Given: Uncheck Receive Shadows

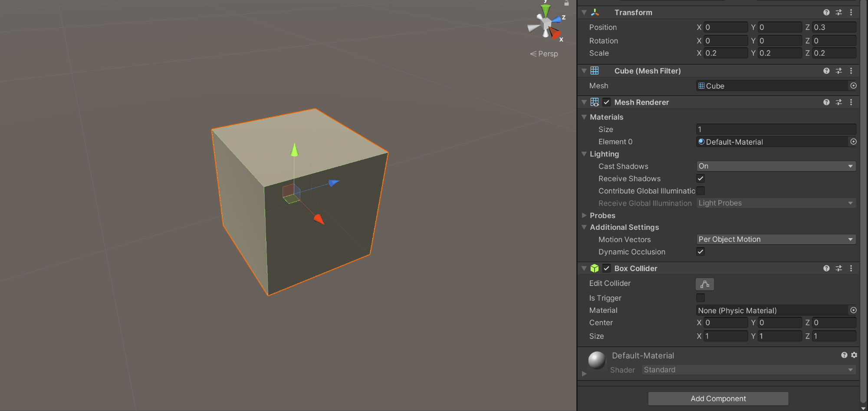Looking at the screenshot, I should click(x=700, y=178).
